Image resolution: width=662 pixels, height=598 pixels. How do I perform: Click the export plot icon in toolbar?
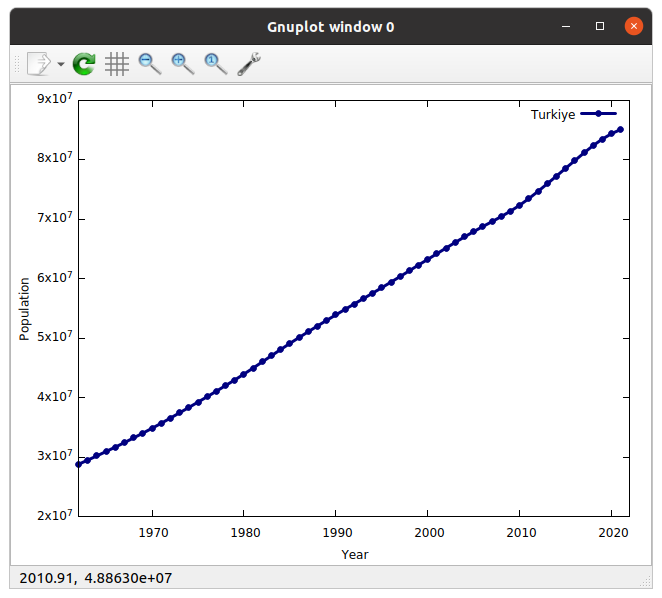37,64
